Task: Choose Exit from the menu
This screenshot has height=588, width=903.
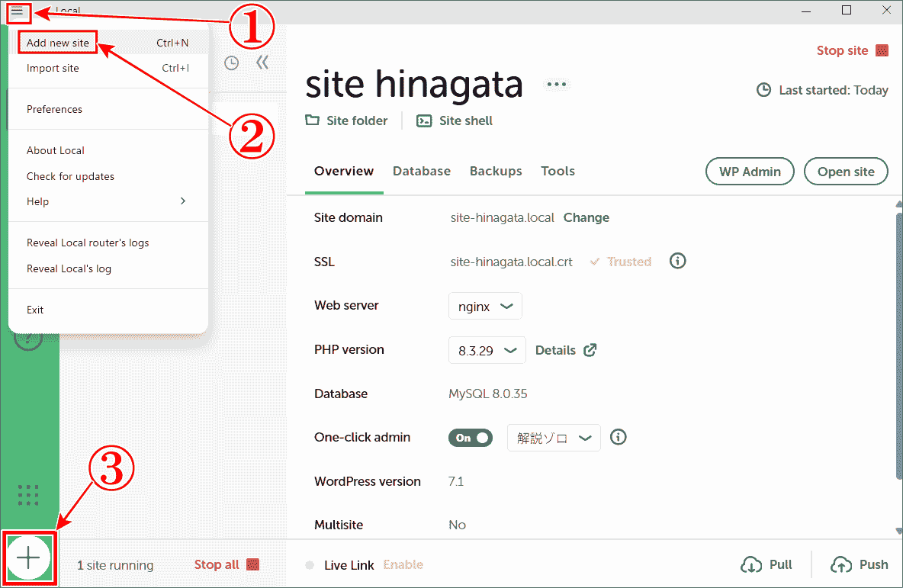Action: pyautogui.click(x=108, y=310)
